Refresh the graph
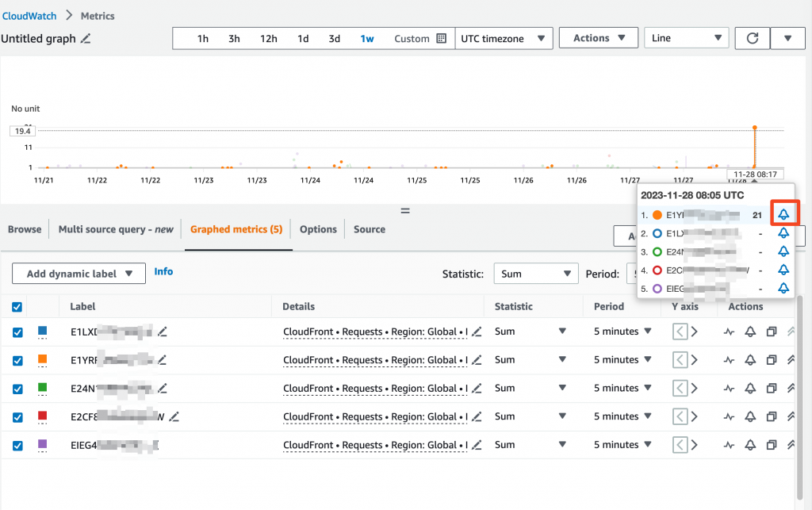 [x=753, y=38]
